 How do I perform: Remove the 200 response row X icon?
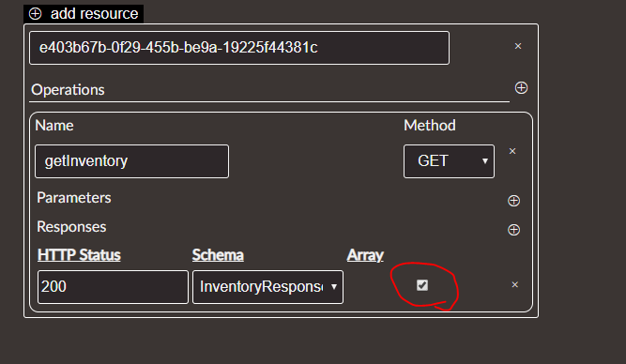point(515,284)
